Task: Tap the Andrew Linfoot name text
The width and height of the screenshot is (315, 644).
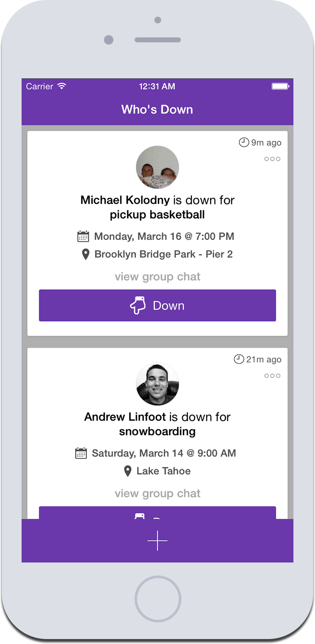Action: pos(125,417)
